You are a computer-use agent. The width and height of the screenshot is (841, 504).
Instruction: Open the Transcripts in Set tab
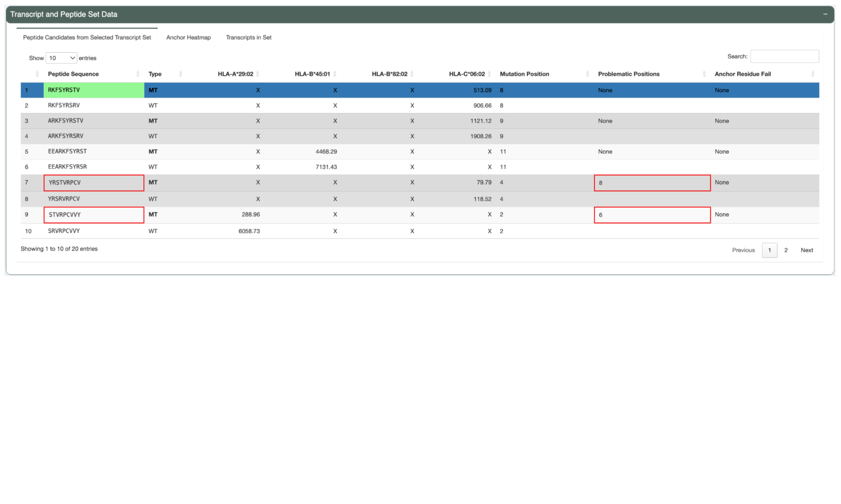click(249, 37)
